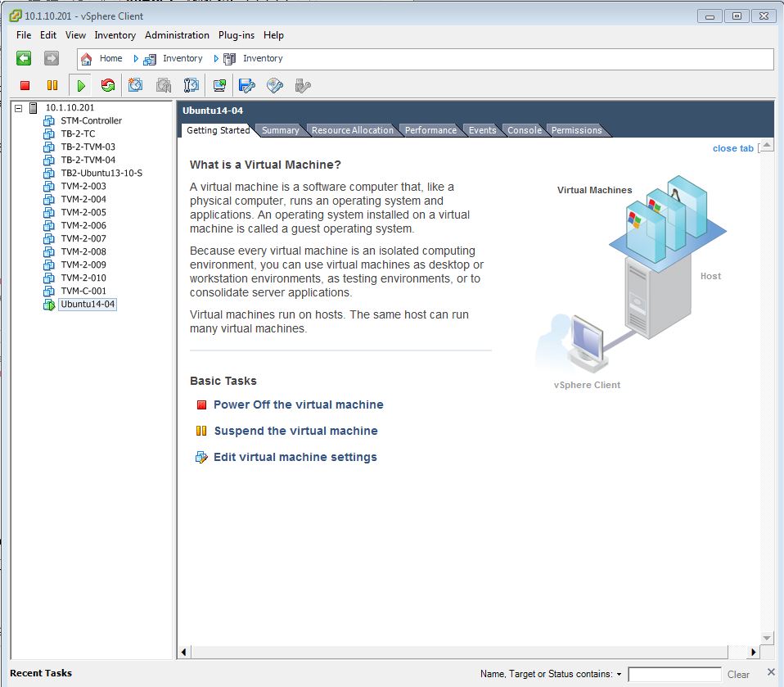Click the gray Forward navigation arrow

[51, 58]
